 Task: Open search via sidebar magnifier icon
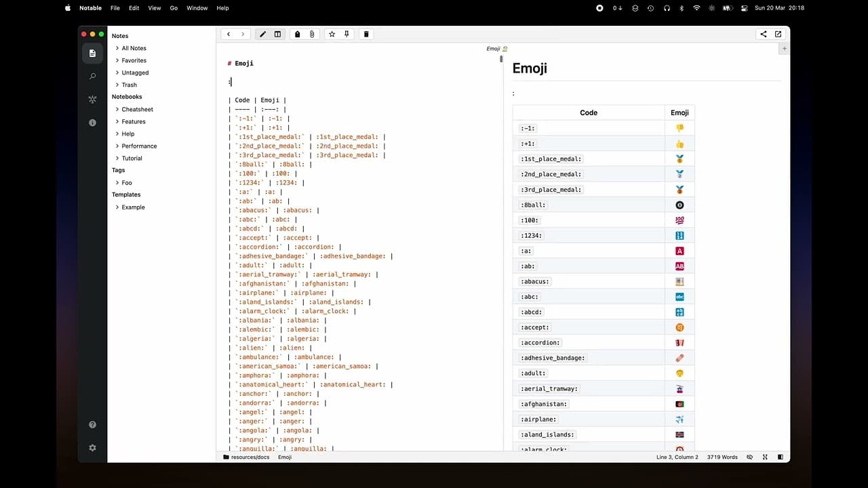click(x=93, y=77)
